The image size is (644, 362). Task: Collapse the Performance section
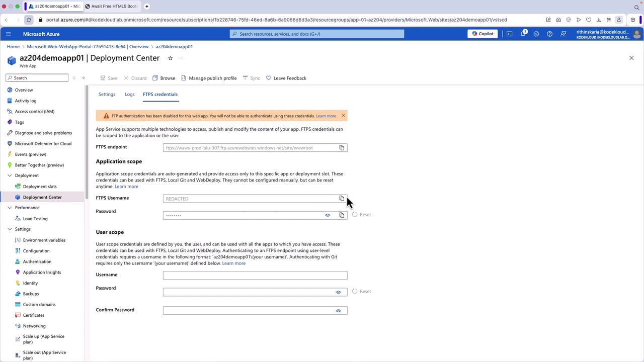(10, 208)
